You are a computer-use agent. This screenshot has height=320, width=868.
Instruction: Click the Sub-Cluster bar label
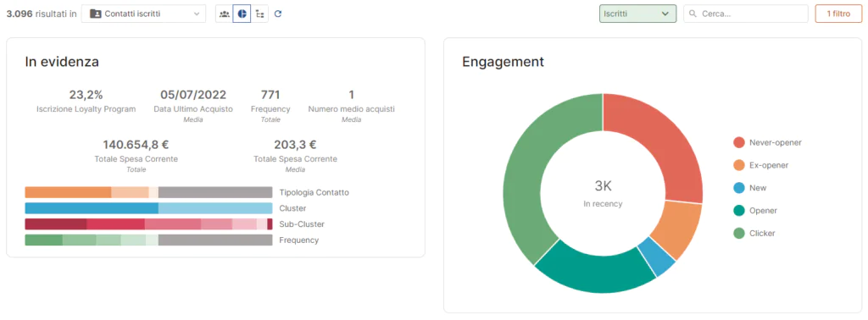302,224
